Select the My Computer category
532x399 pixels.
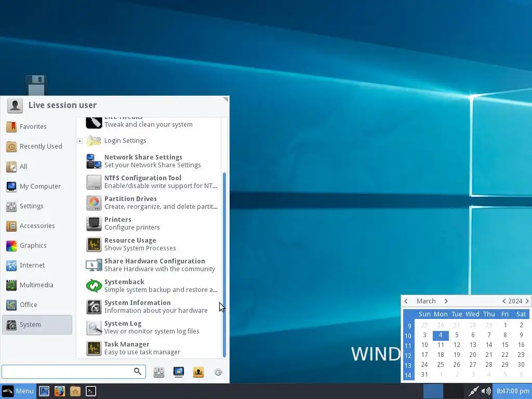click(37, 187)
